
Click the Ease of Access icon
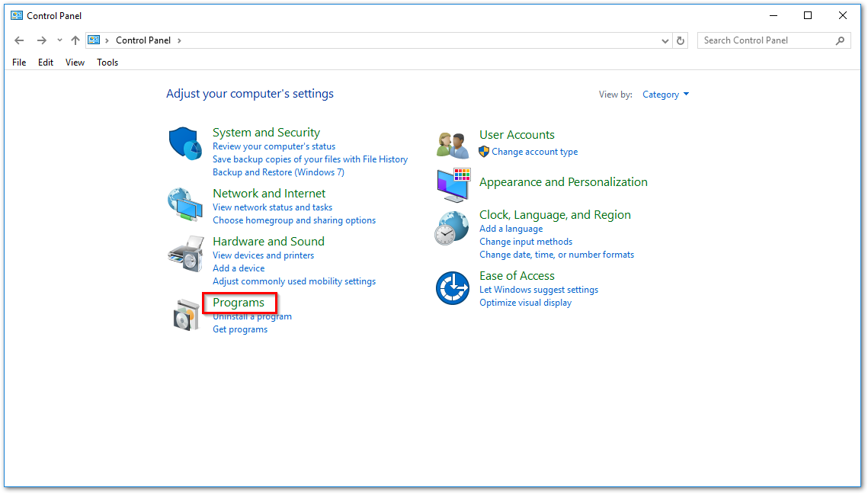point(452,288)
